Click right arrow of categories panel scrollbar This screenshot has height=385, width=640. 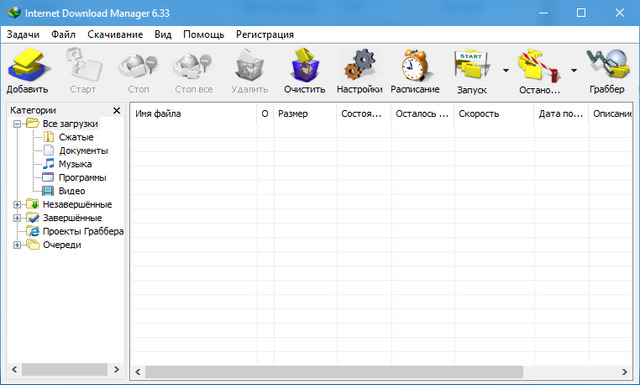(117, 369)
